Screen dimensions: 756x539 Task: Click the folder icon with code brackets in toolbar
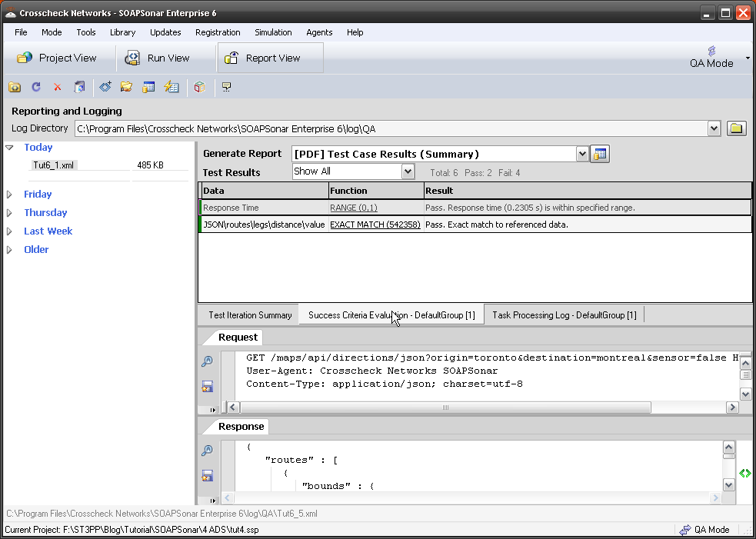point(15,87)
